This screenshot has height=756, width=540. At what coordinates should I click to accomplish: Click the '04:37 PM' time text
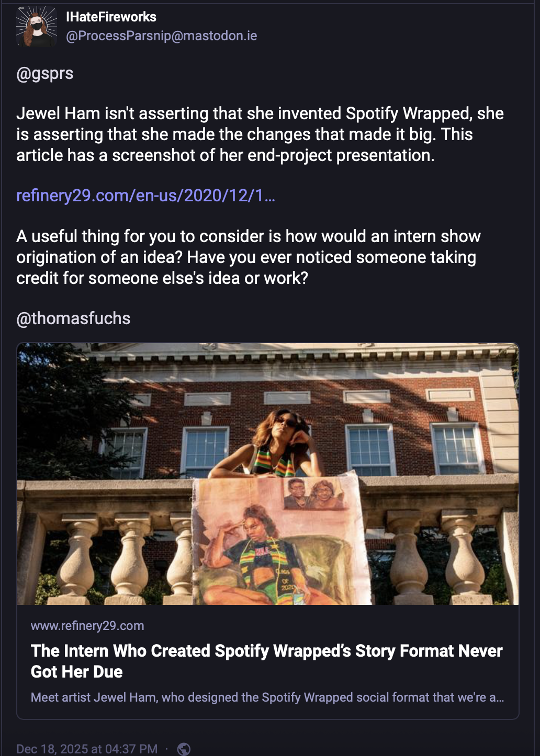[x=131, y=749]
